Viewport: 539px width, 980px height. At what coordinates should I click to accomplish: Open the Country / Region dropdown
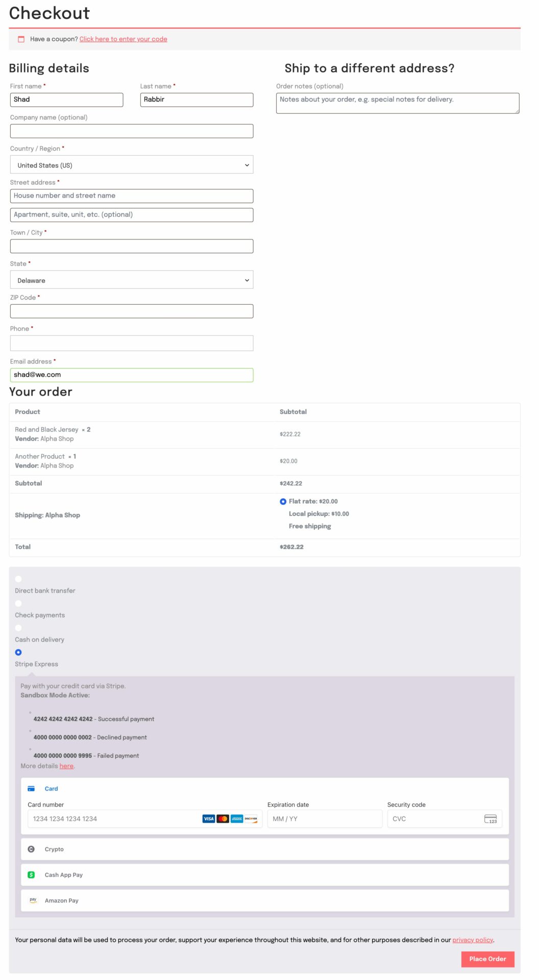click(132, 165)
